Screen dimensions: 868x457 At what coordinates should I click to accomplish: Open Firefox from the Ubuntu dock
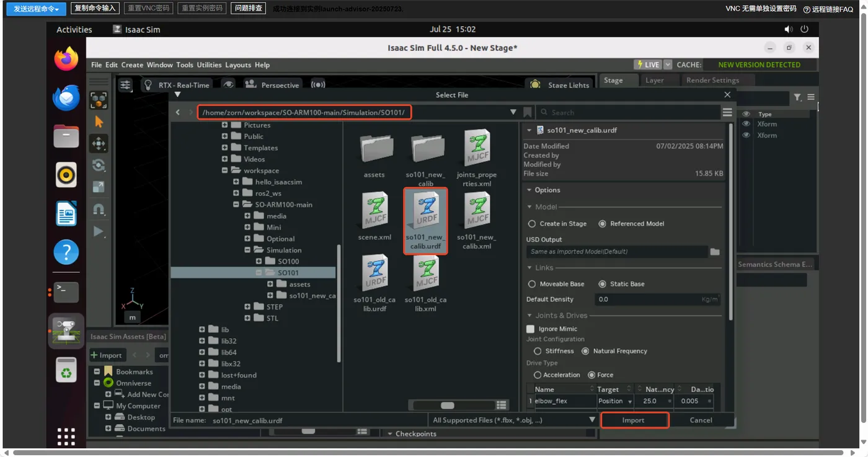pyautogui.click(x=66, y=60)
